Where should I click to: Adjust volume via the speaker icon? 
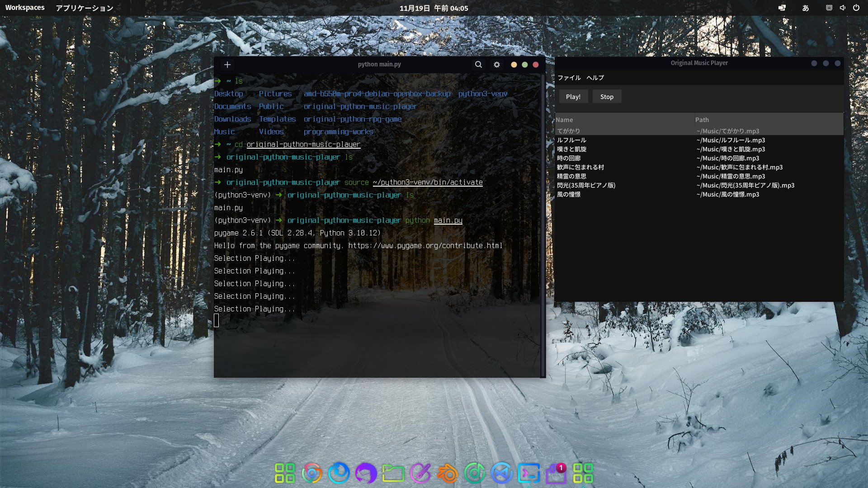tap(842, 8)
